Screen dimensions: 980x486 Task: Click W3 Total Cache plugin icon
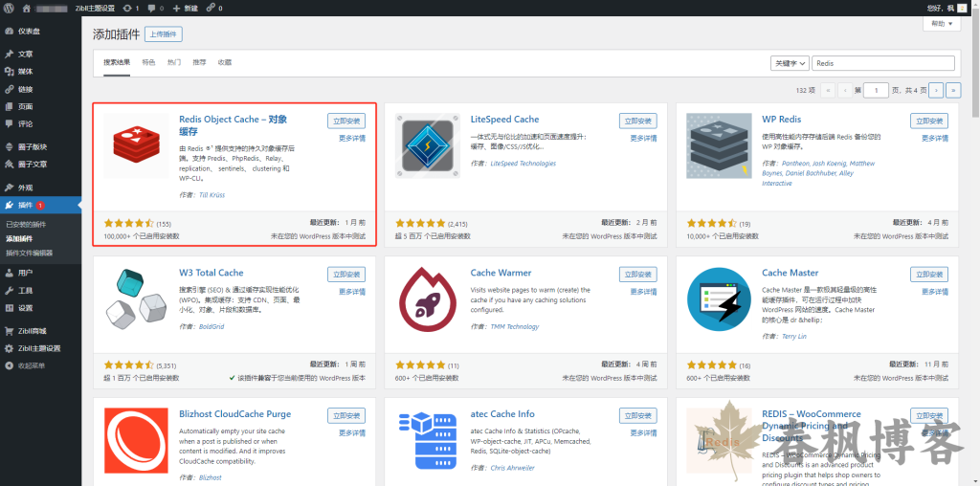136,299
